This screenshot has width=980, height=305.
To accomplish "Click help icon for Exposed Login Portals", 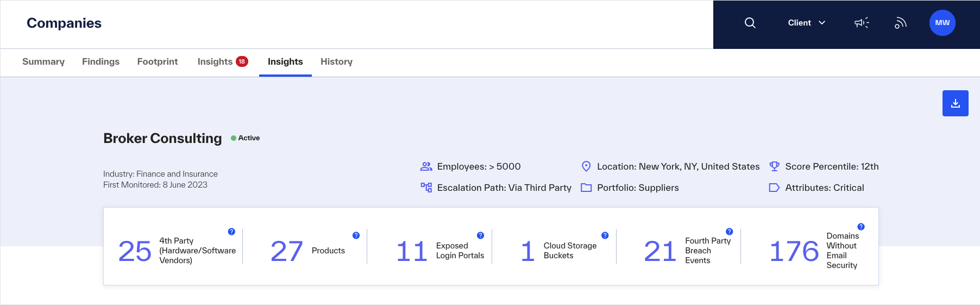I will pyautogui.click(x=480, y=235).
